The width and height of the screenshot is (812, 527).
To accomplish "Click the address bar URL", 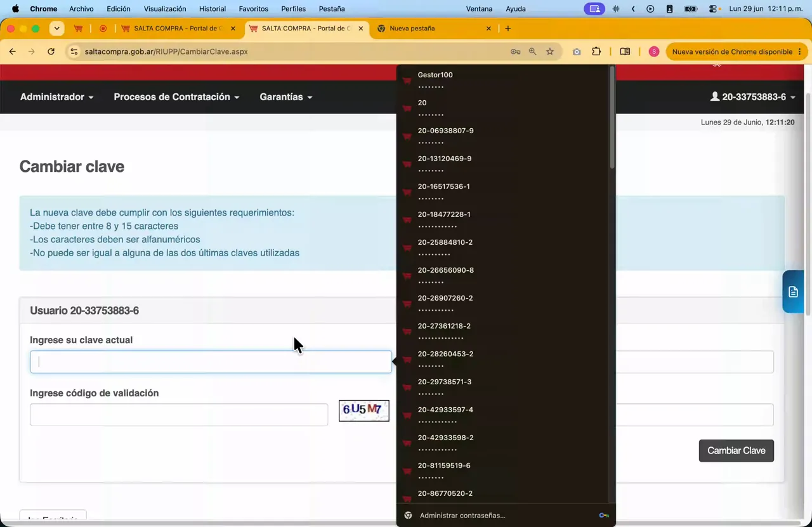I will coord(166,51).
